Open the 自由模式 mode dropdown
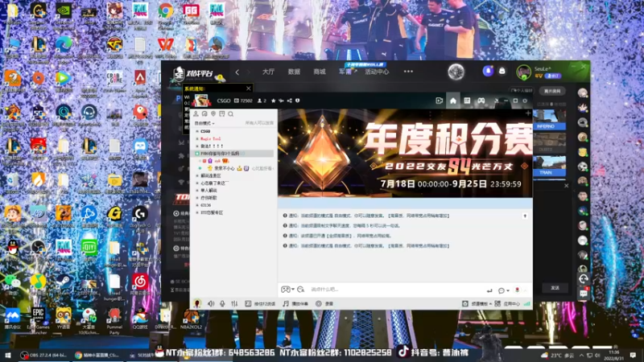The width and height of the screenshot is (644, 362). click(204, 123)
